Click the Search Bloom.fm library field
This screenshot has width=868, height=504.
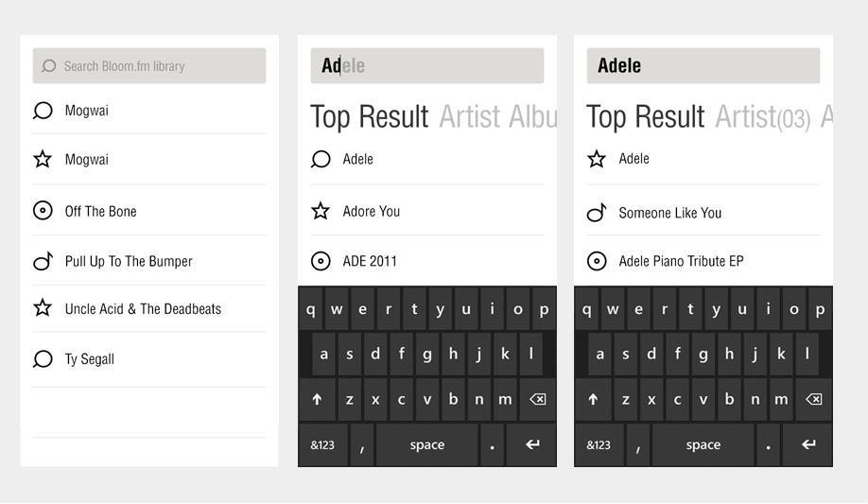[x=149, y=66]
